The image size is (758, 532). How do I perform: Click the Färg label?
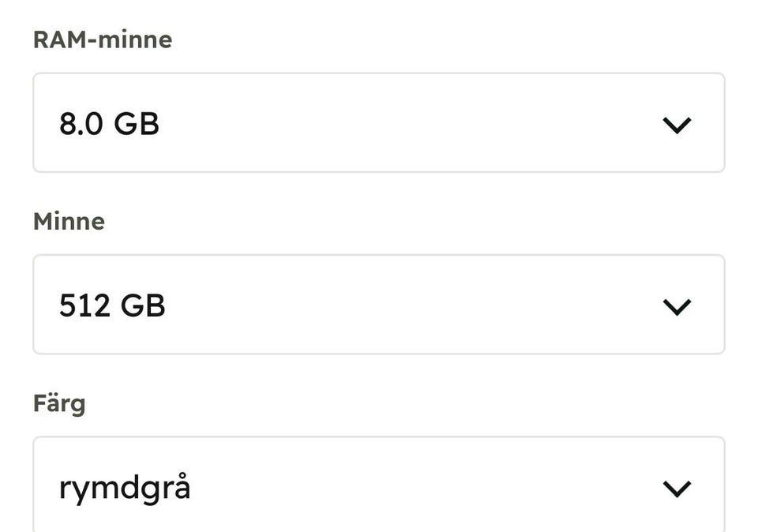coord(59,404)
